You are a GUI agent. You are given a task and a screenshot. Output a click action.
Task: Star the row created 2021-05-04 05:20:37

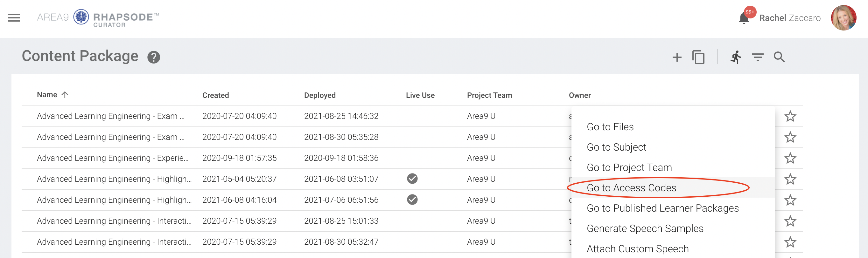pos(790,179)
